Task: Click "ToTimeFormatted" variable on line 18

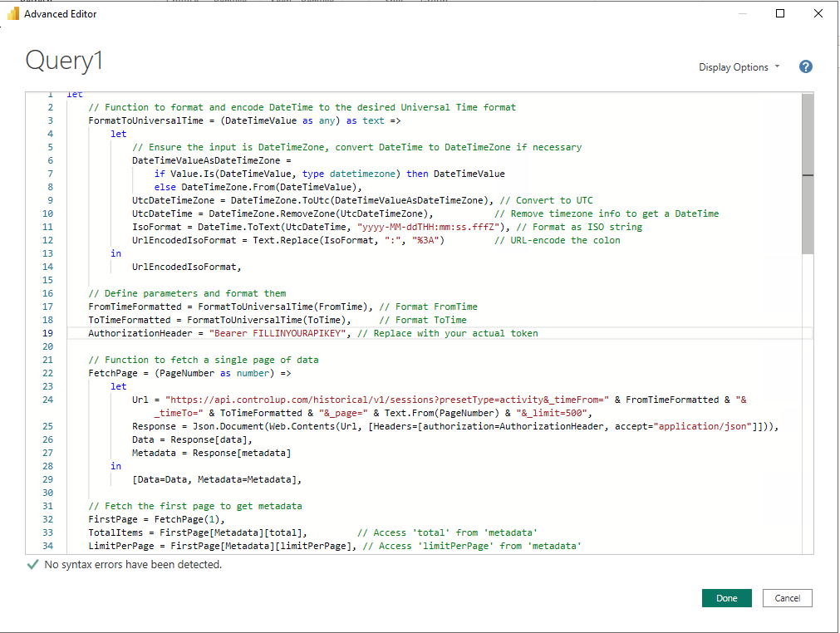Action: coord(129,320)
